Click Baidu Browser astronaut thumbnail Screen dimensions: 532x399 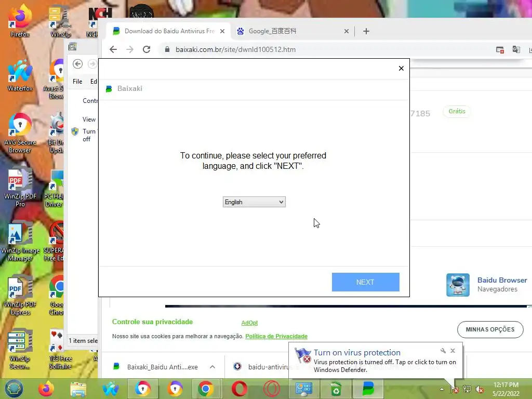(458, 285)
